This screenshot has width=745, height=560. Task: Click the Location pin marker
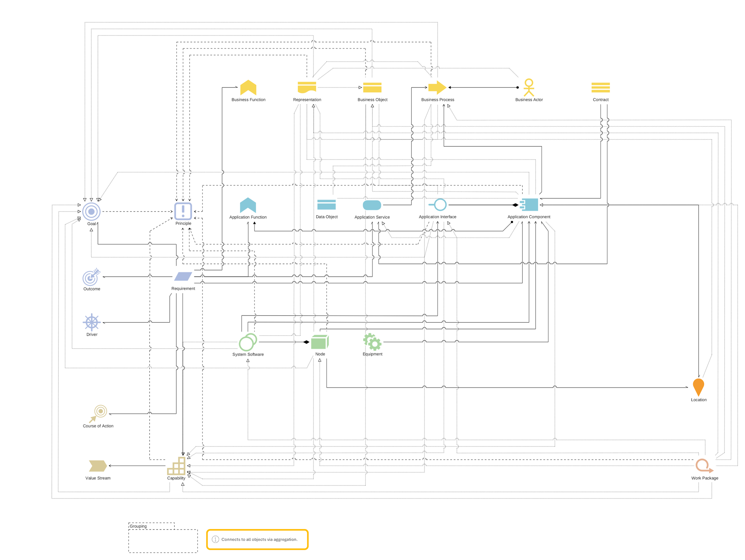coord(698,387)
